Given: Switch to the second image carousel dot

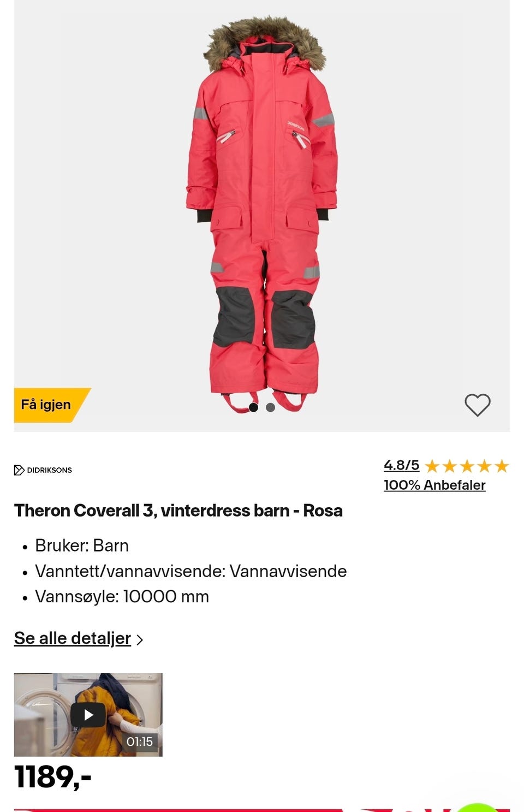Looking at the screenshot, I should tap(270, 407).
